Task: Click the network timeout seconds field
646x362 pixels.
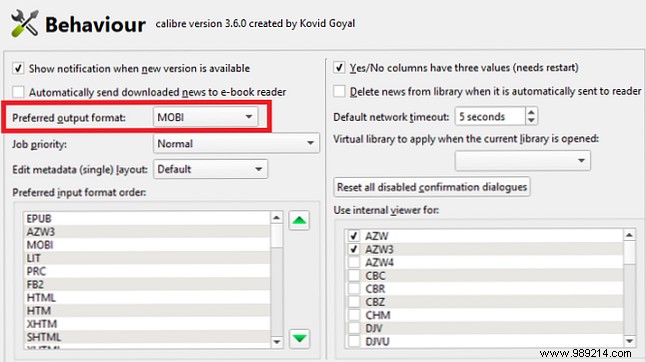Action: (490, 117)
